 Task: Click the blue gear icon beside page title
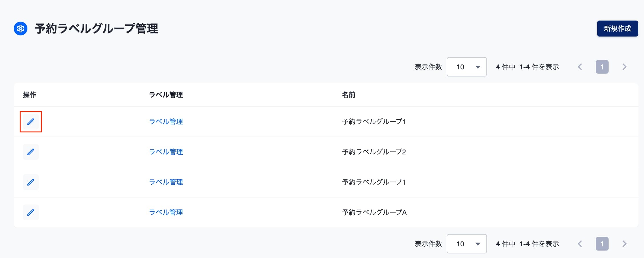click(x=21, y=29)
